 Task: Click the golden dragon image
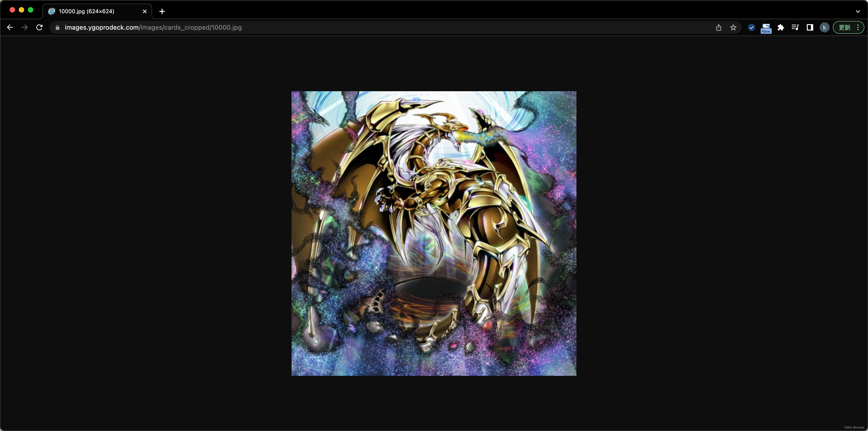(x=434, y=234)
